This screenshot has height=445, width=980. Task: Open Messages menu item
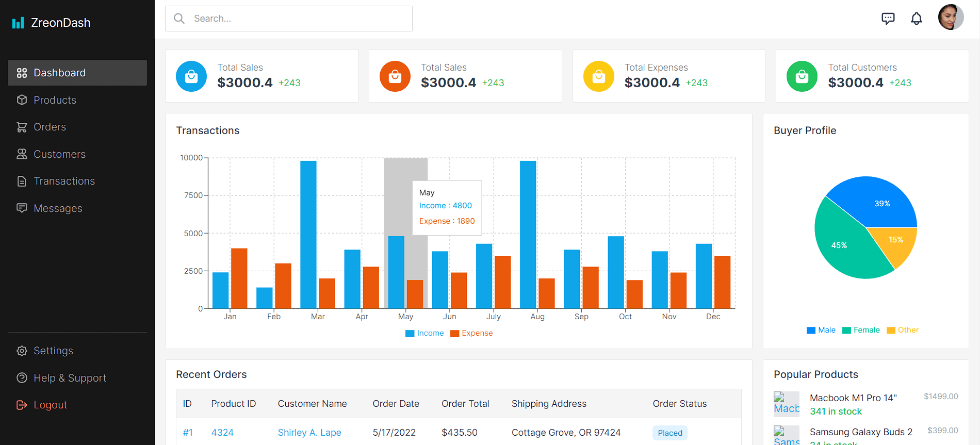click(77, 208)
